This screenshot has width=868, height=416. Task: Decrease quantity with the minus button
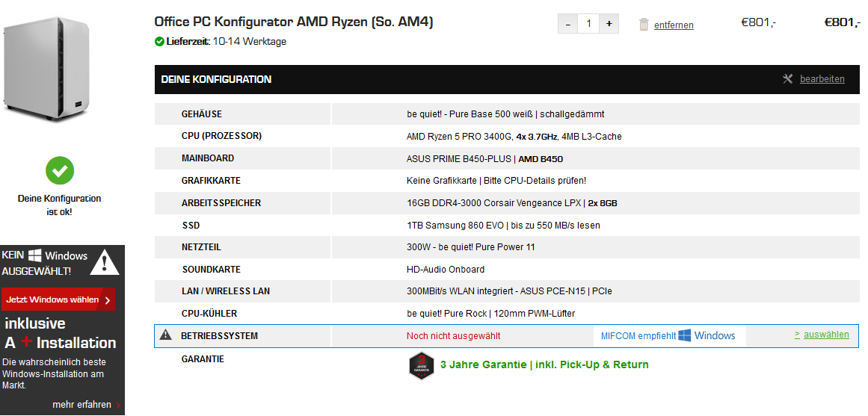pos(568,24)
